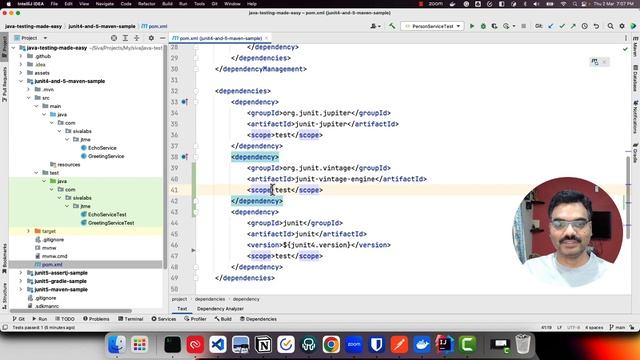
Task: Click gutter icon on line 33
Action: pyautogui.click(x=184, y=102)
